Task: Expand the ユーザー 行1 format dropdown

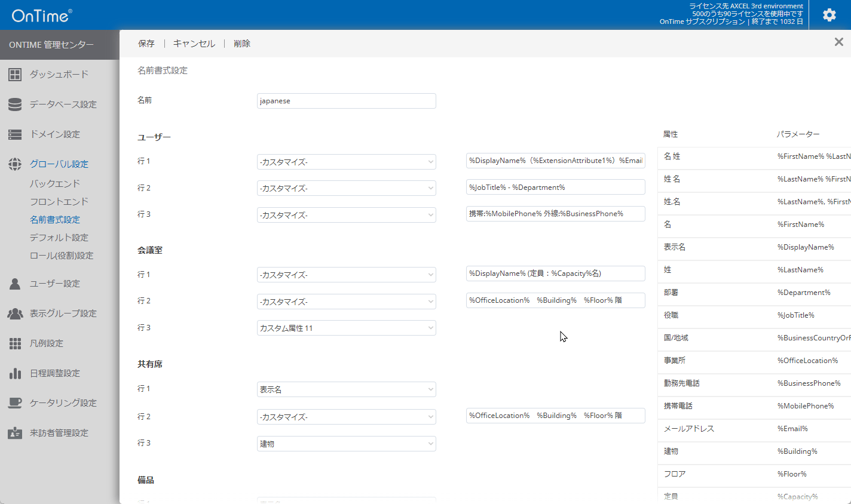Action: click(346, 162)
